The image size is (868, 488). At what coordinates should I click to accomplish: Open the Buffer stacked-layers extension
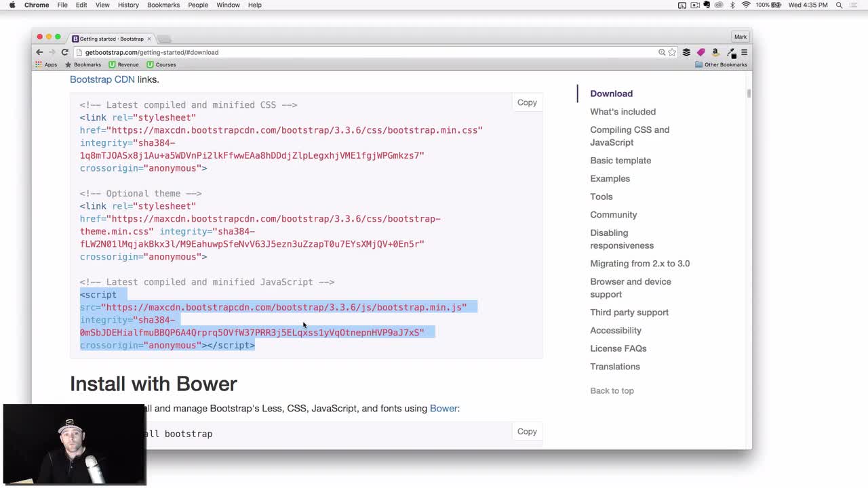(686, 52)
